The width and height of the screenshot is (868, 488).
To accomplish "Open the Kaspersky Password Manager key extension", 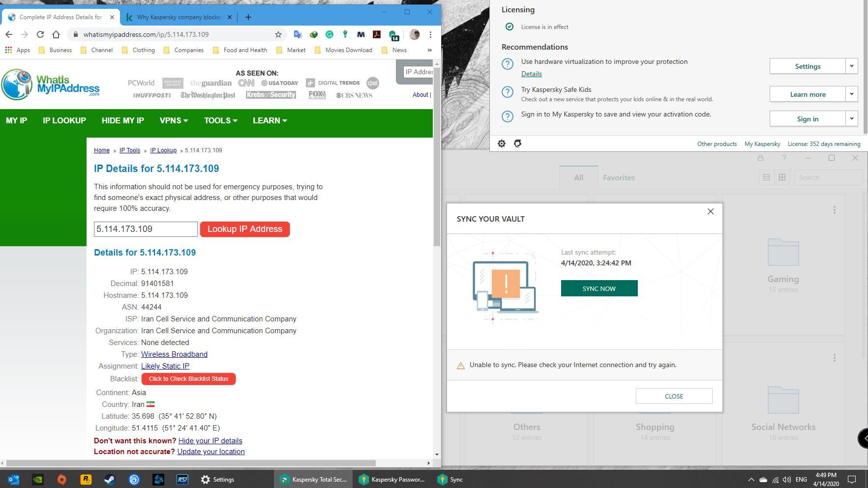I will tap(345, 34).
